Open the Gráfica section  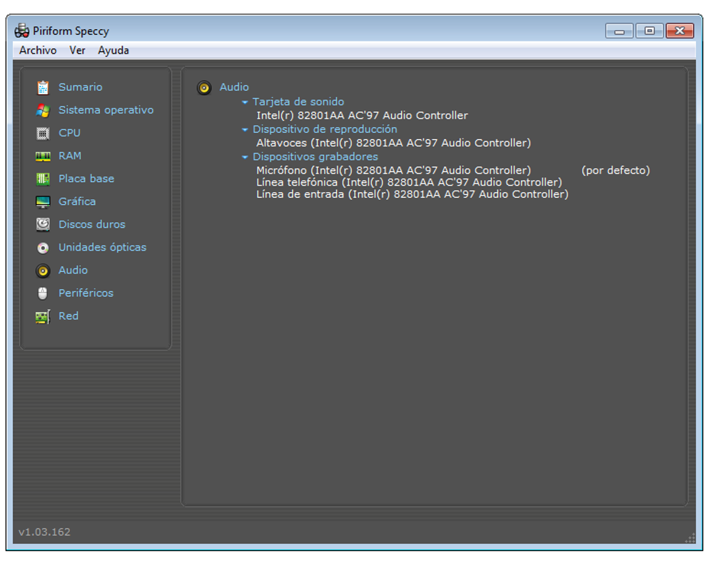77,201
